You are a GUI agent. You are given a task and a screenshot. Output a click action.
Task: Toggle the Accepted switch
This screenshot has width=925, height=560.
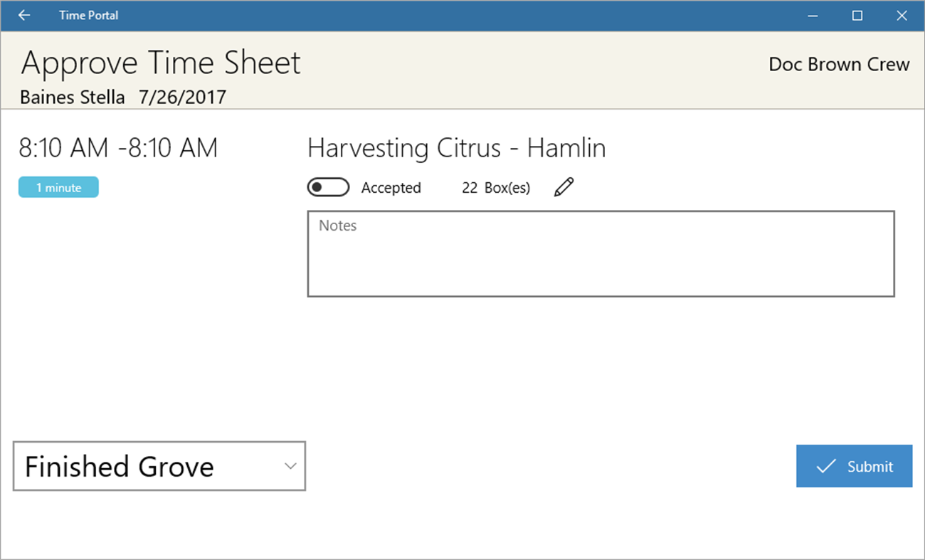point(328,188)
